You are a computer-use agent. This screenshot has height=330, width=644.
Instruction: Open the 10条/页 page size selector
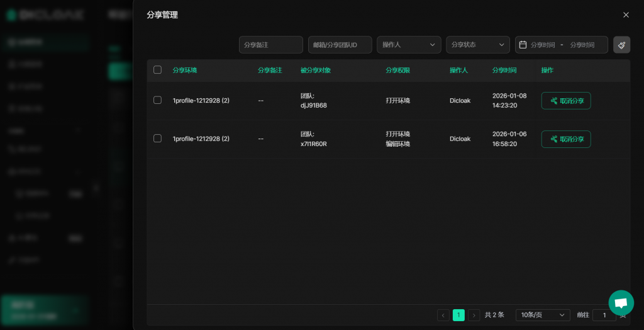click(x=542, y=315)
